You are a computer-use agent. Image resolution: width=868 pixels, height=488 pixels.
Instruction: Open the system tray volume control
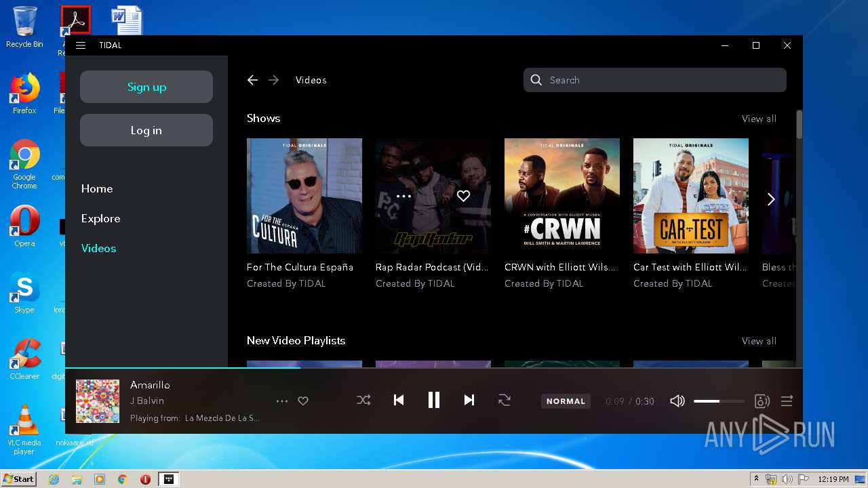coord(787,479)
